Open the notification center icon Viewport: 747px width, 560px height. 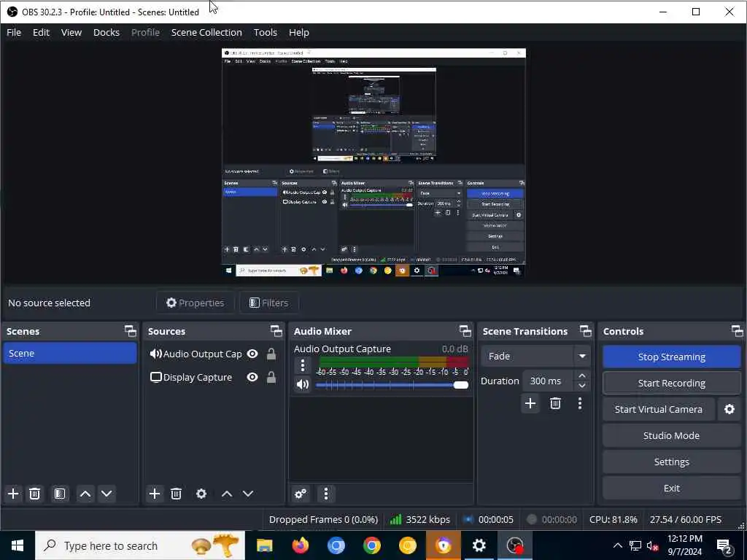click(x=724, y=545)
